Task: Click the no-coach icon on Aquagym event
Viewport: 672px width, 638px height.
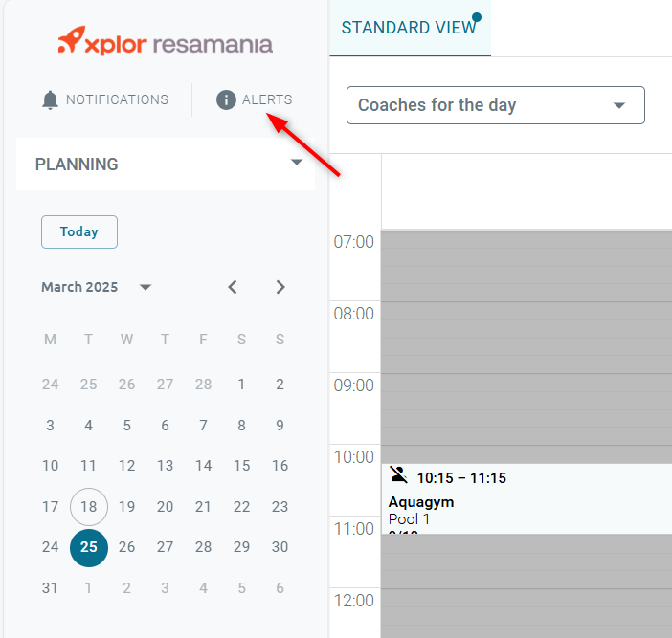Action: tap(399, 475)
